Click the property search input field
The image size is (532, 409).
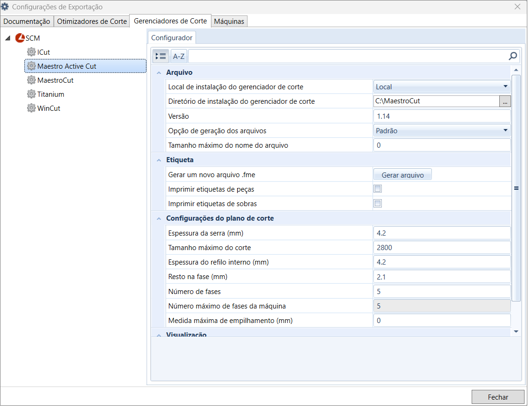point(348,56)
